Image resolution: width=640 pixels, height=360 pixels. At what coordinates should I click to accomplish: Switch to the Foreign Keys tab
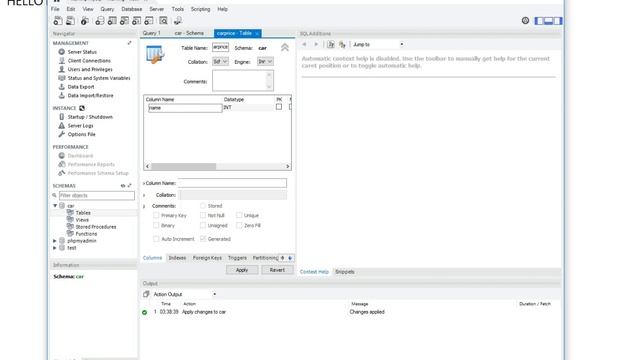click(207, 258)
